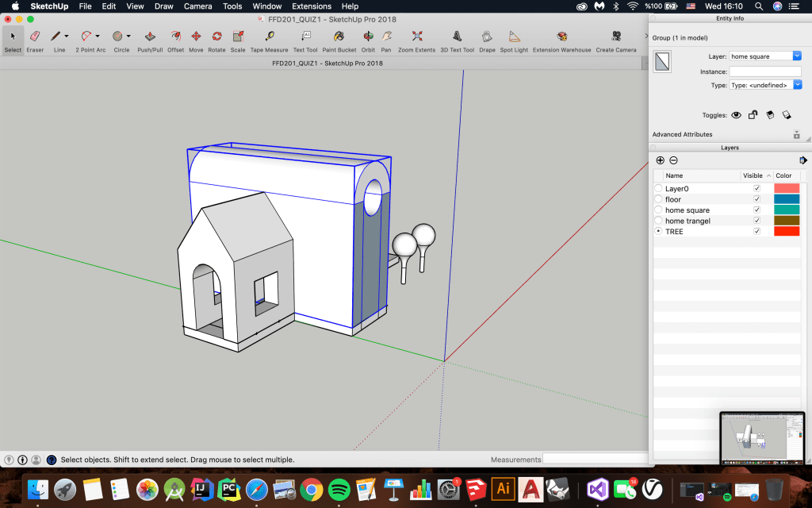This screenshot has height=508, width=812.
Task: Choose the Paint Bucket tool
Action: click(339, 37)
